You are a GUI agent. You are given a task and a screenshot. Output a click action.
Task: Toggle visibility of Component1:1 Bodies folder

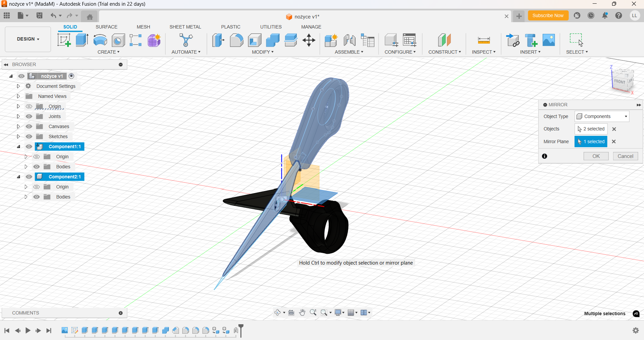pyautogui.click(x=37, y=167)
